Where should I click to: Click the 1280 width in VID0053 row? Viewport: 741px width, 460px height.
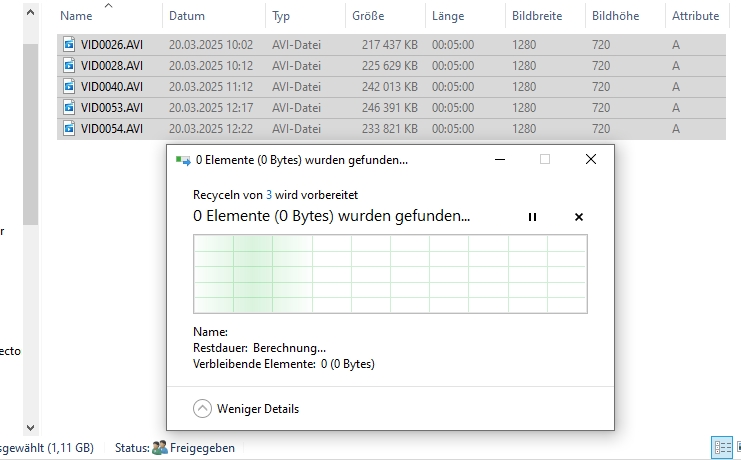point(524,107)
